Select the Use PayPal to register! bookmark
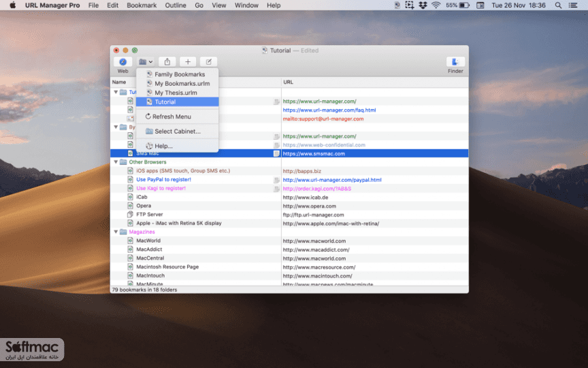The width and height of the screenshot is (588, 368). (x=163, y=179)
